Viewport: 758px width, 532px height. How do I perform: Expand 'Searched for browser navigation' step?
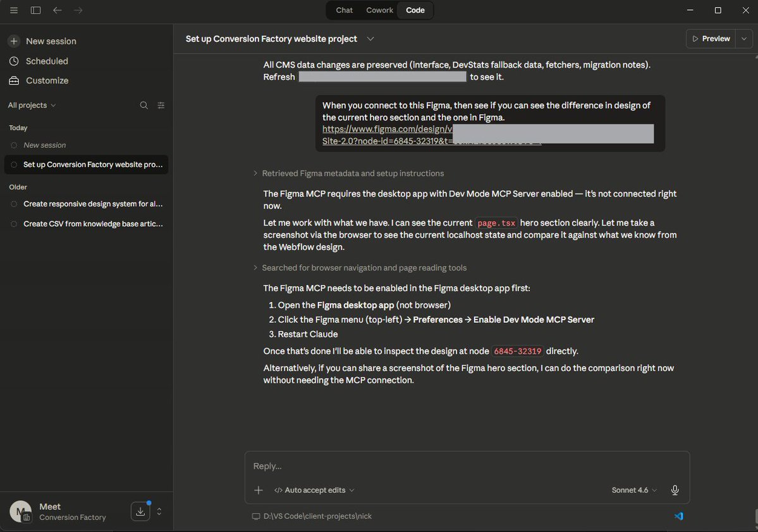coord(360,268)
